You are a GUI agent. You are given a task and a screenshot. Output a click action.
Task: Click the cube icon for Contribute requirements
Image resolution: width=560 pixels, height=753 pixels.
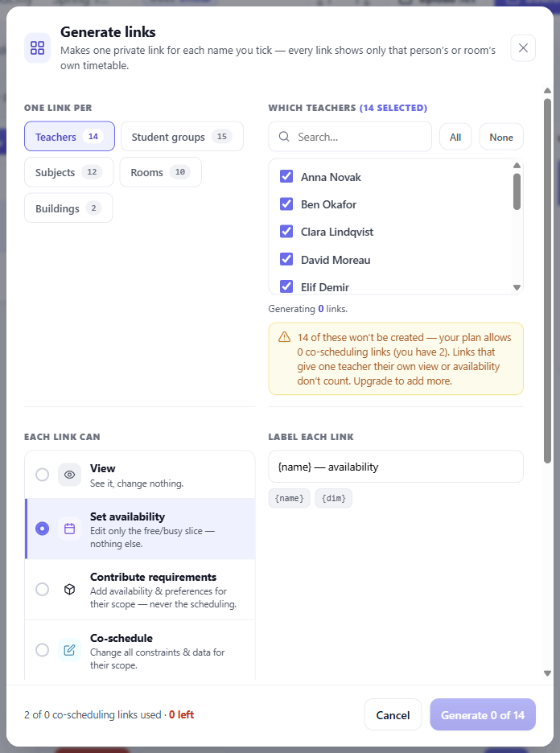point(70,589)
